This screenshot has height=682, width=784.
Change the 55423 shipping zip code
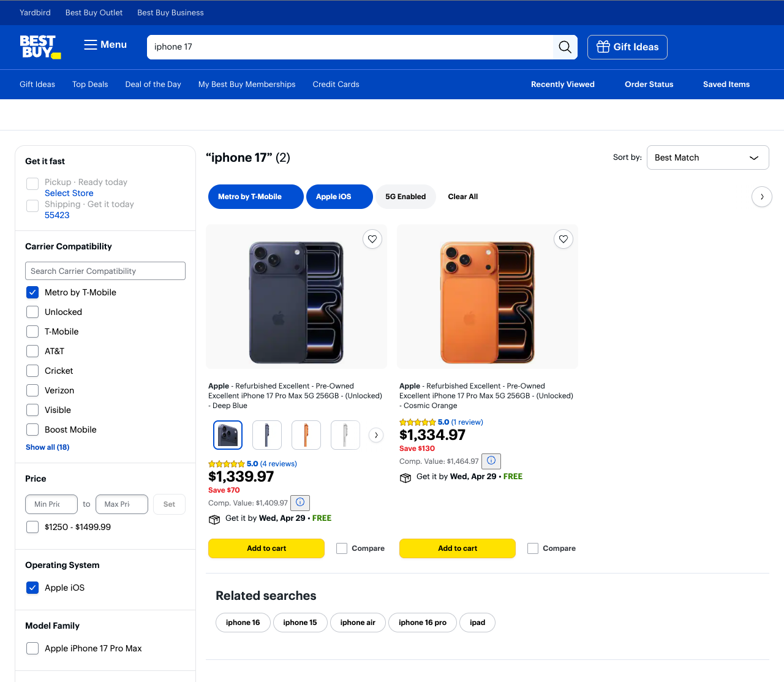[x=57, y=215]
